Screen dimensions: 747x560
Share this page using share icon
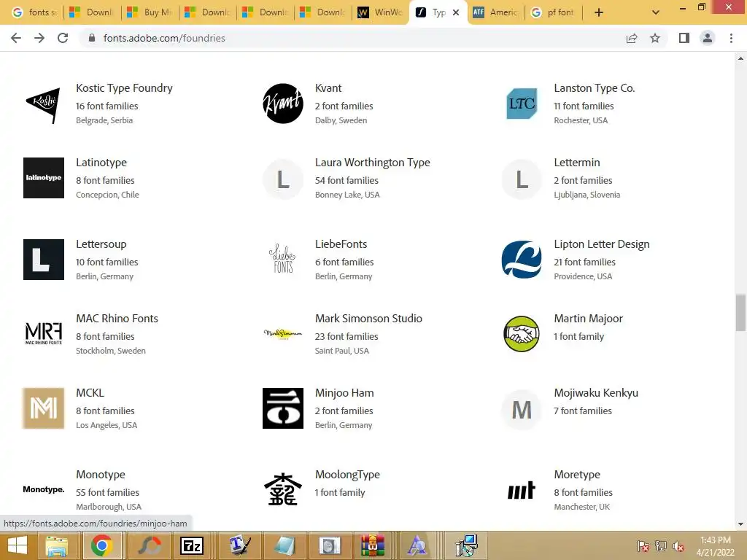[x=632, y=38]
